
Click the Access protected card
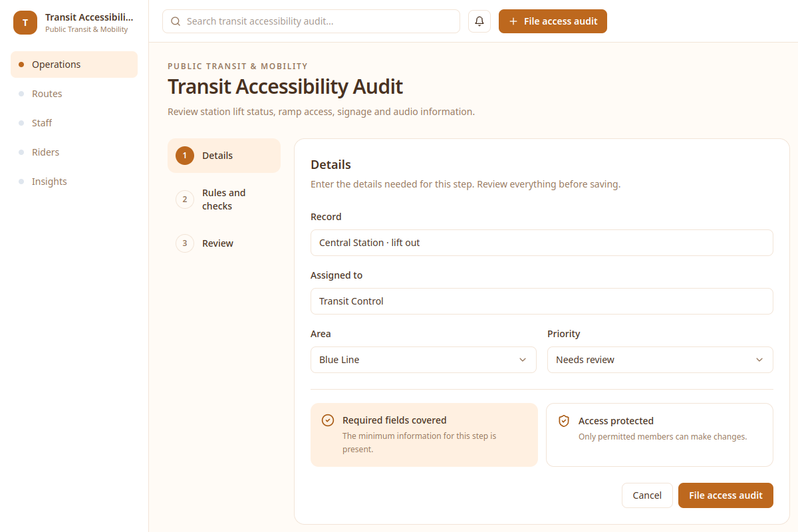click(660, 435)
